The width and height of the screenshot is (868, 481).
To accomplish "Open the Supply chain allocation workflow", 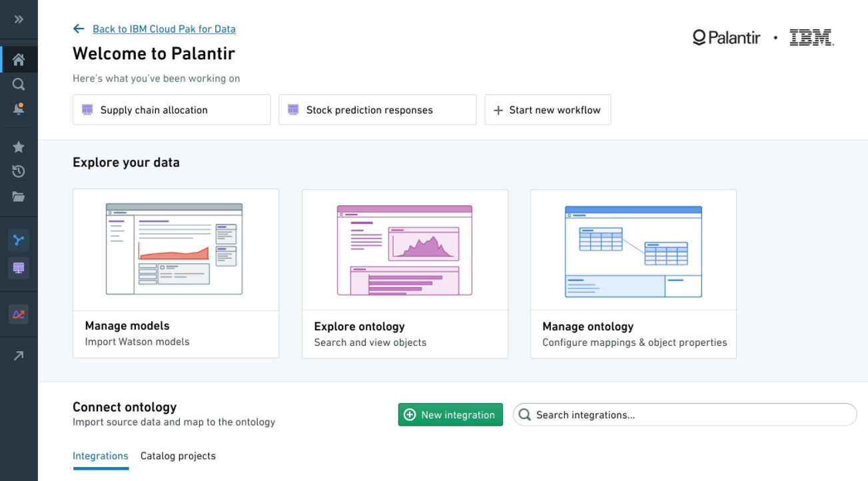I will (x=171, y=110).
